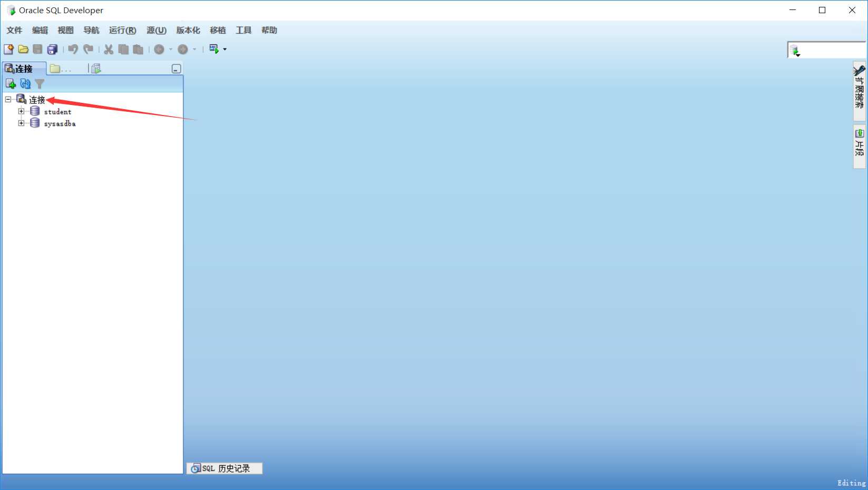868x490 pixels.
Task: Click the Undo toolbar icon
Action: point(73,49)
